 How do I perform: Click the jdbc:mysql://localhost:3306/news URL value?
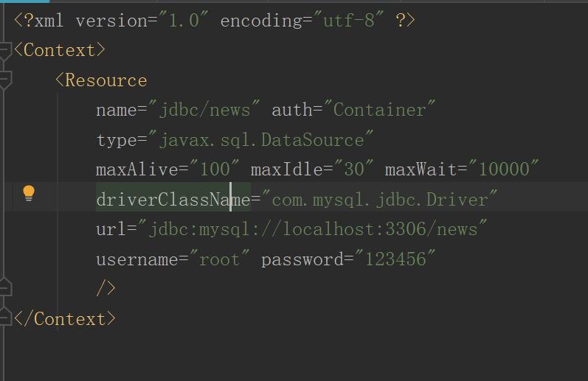(x=313, y=228)
